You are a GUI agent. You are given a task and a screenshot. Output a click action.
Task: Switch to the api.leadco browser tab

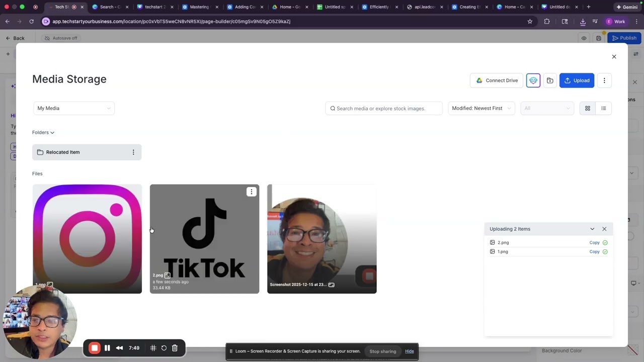[x=424, y=7]
